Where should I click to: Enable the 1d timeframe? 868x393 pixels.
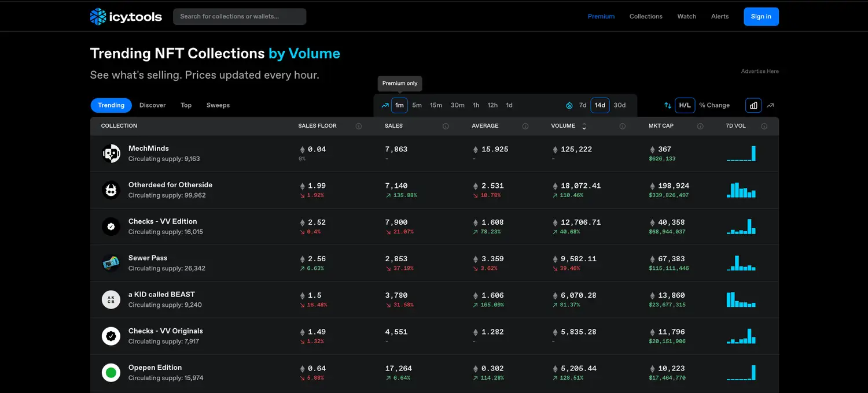pos(509,105)
